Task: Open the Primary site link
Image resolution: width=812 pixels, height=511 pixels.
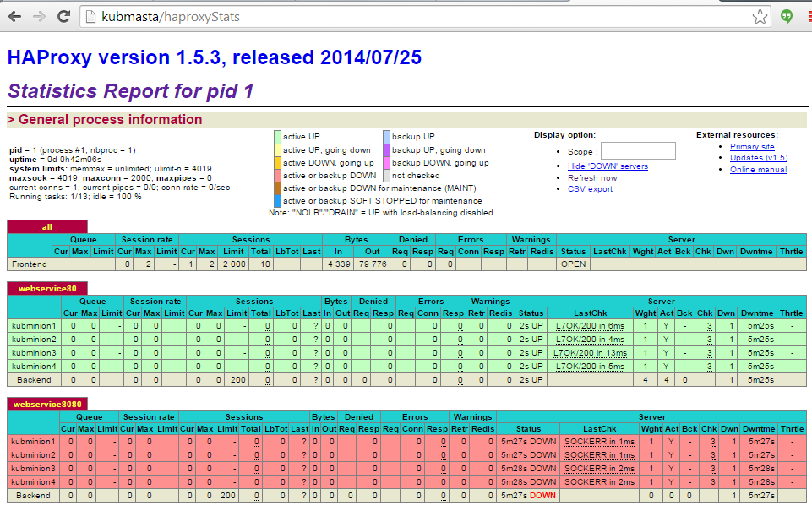Action: click(752, 147)
